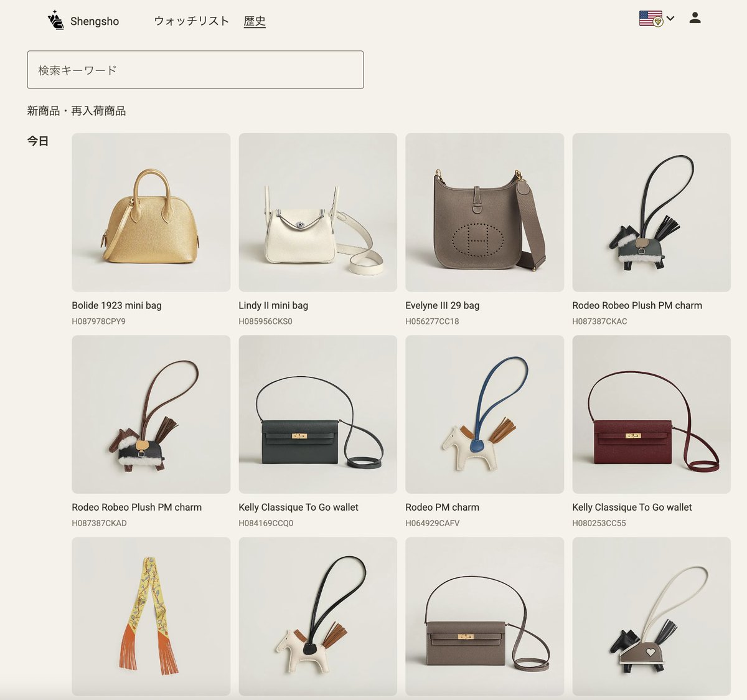
Task: Select product code H064929CAFV
Action: coord(433,523)
